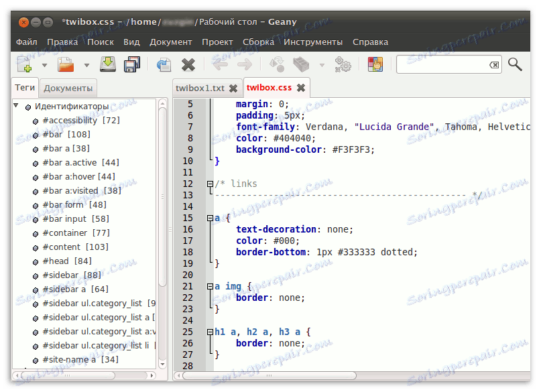Switch to the twibox1.txt tab
The width and height of the screenshot is (541, 392).
[199, 88]
